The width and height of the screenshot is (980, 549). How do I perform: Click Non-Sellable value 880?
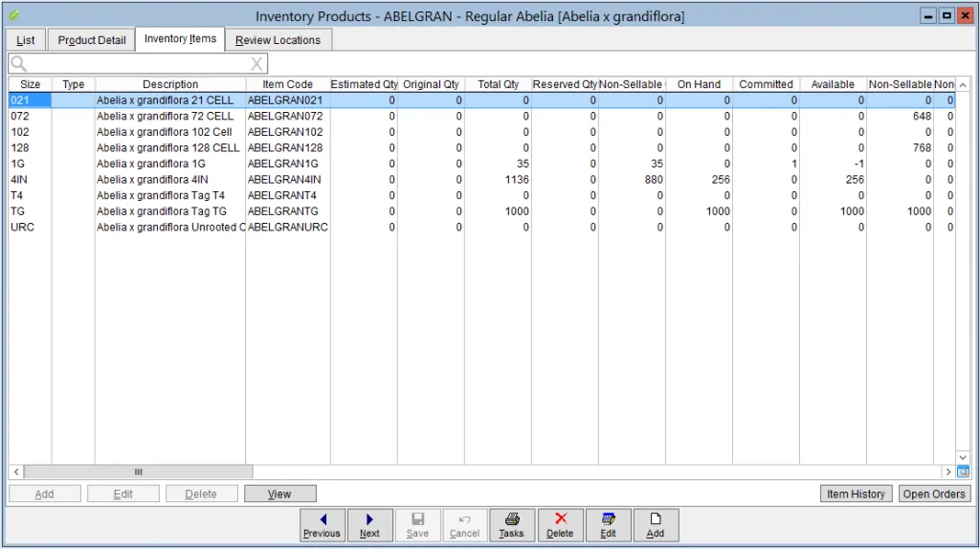coord(654,179)
